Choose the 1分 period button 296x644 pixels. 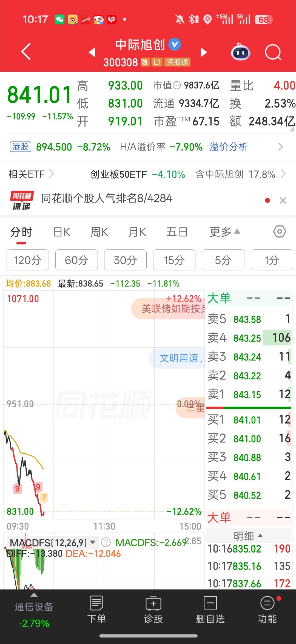[x=272, y=260]
